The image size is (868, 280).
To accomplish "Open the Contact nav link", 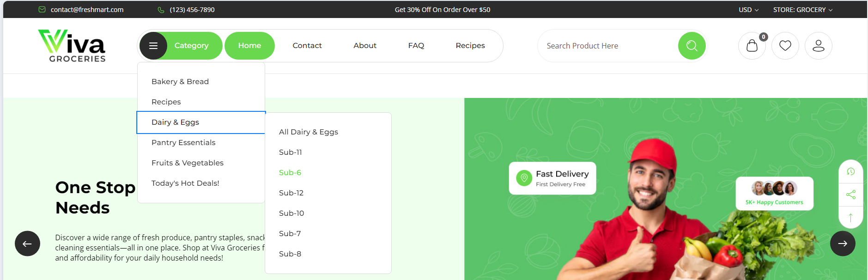I will 307,46.
